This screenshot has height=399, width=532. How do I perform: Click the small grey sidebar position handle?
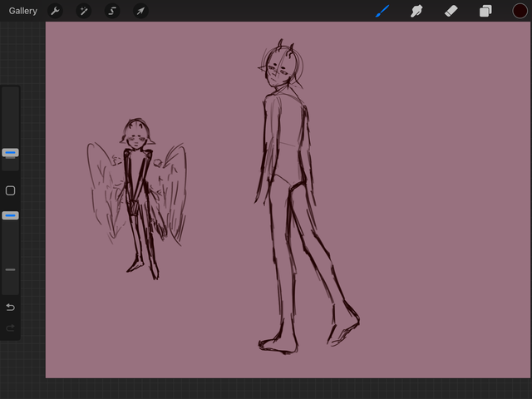10,269
